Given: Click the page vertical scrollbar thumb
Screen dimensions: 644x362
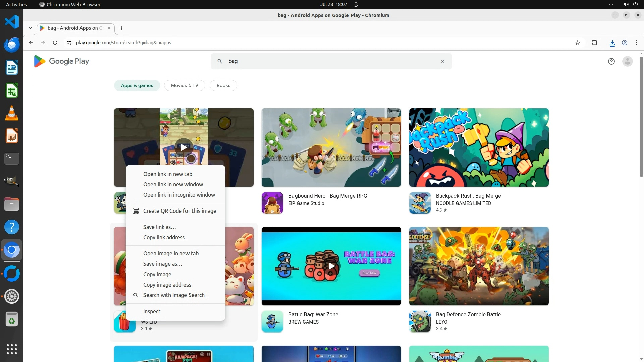Looking at the screenshot, I should click(x=641, y=117).
